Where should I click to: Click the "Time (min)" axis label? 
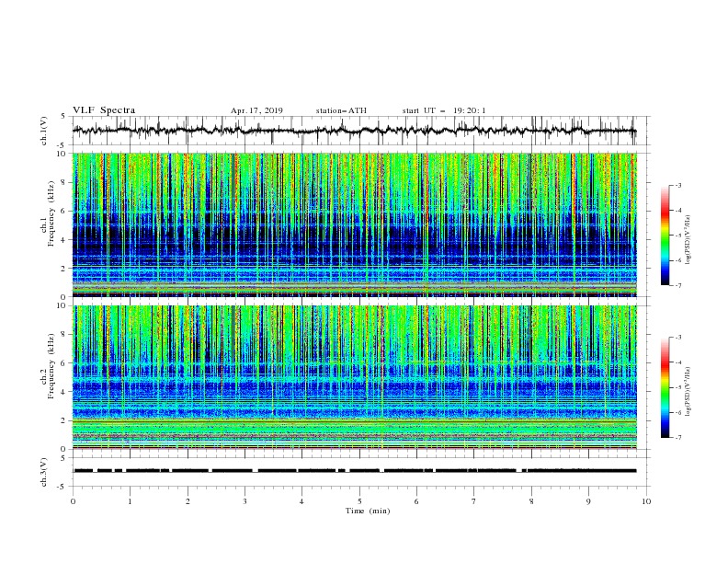(x=368, y=511)
